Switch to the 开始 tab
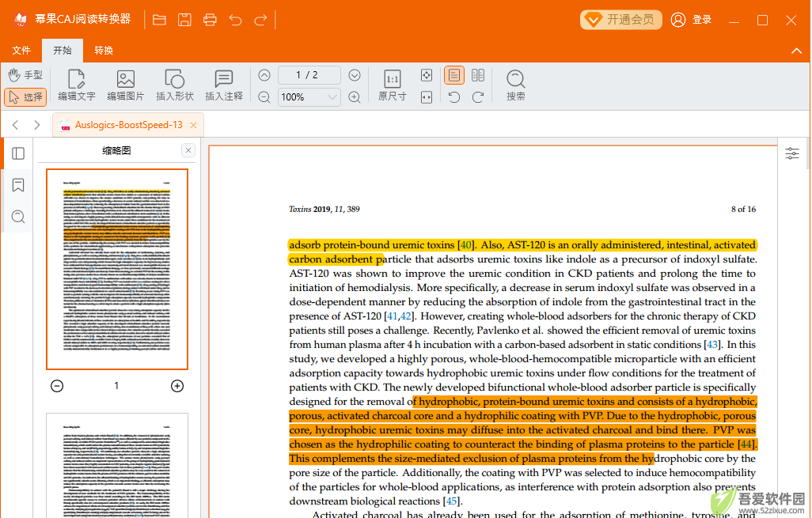 point(63,50)
